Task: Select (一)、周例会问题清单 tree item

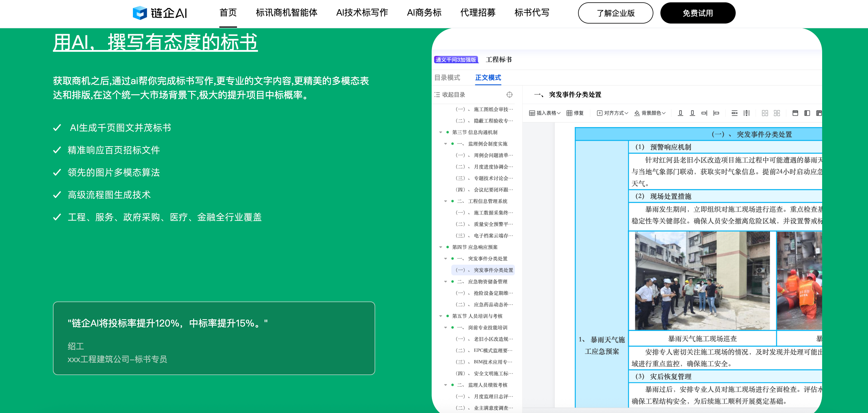Action: coord(484,155)
